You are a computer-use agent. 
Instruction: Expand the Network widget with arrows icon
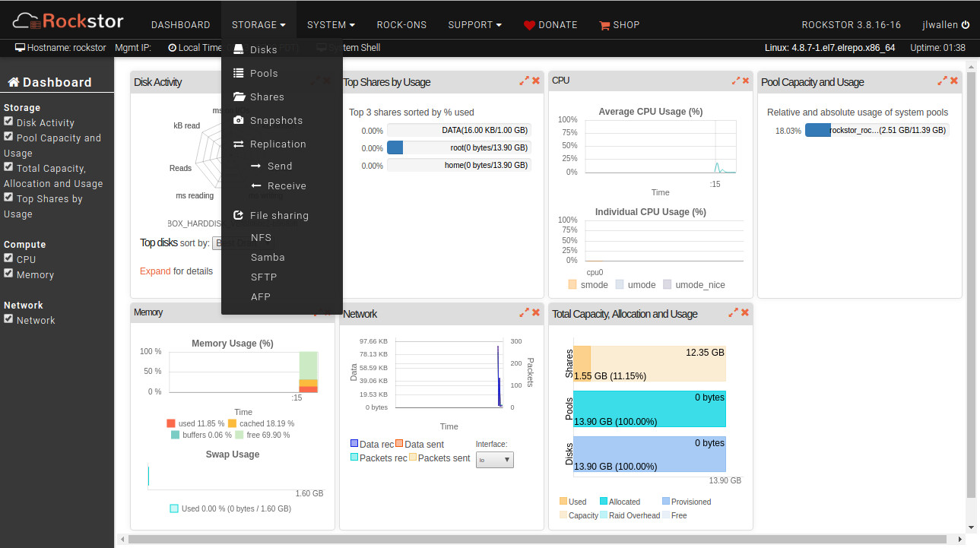524,312
